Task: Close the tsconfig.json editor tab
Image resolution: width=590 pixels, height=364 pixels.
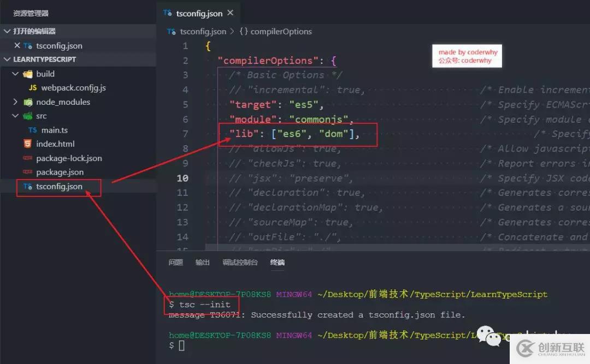Action: pyautogui.click(x=231, y=13)
